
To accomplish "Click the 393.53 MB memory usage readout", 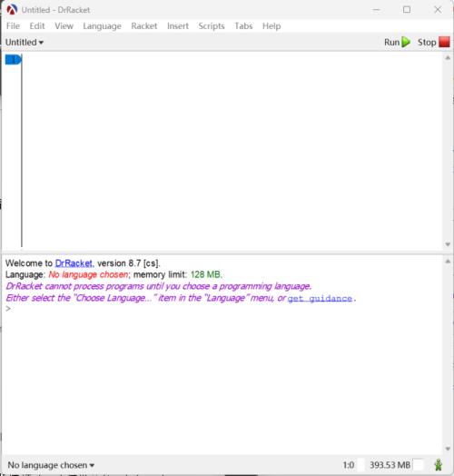I will click(x=390, y=465).
